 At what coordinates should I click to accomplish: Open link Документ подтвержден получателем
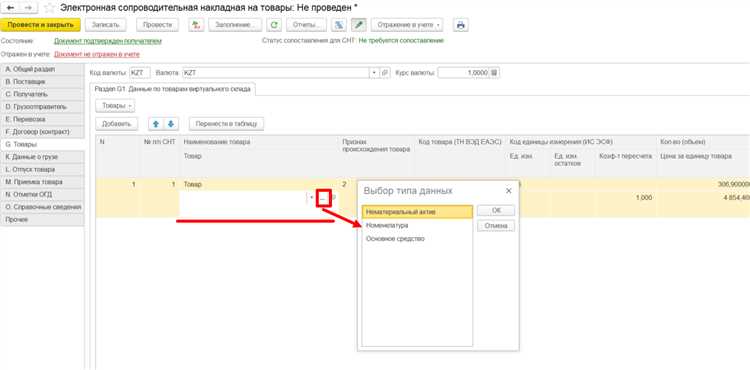tap(108, 41)
